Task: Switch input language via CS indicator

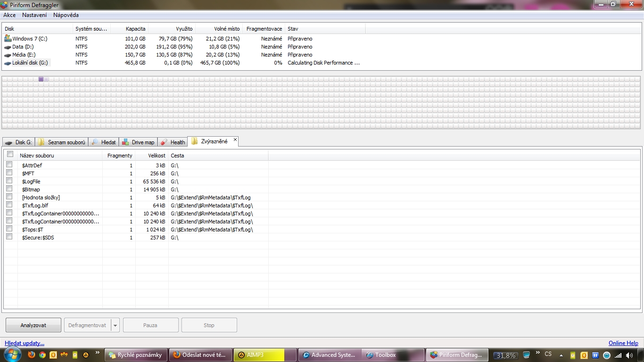Action: 548,354
